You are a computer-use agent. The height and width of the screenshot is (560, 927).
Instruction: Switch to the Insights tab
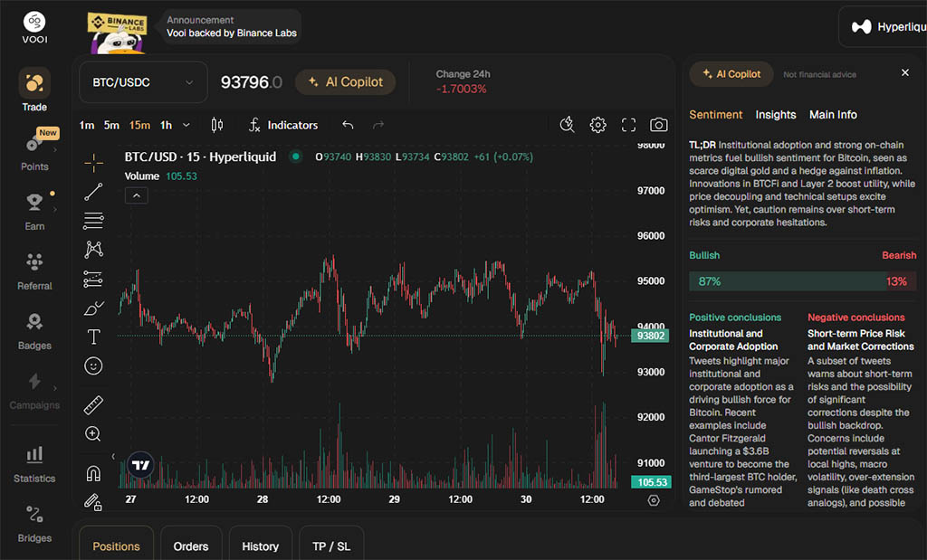(x=776, y=115)
